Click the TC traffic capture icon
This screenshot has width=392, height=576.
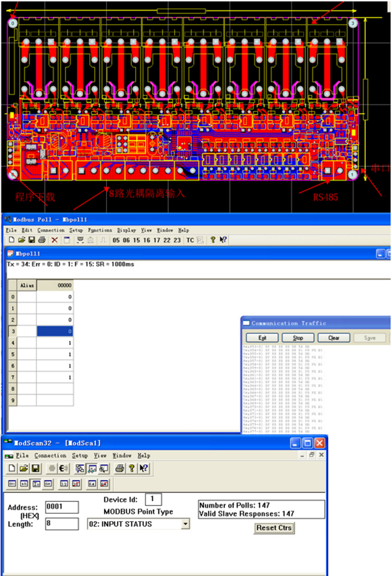190,240
